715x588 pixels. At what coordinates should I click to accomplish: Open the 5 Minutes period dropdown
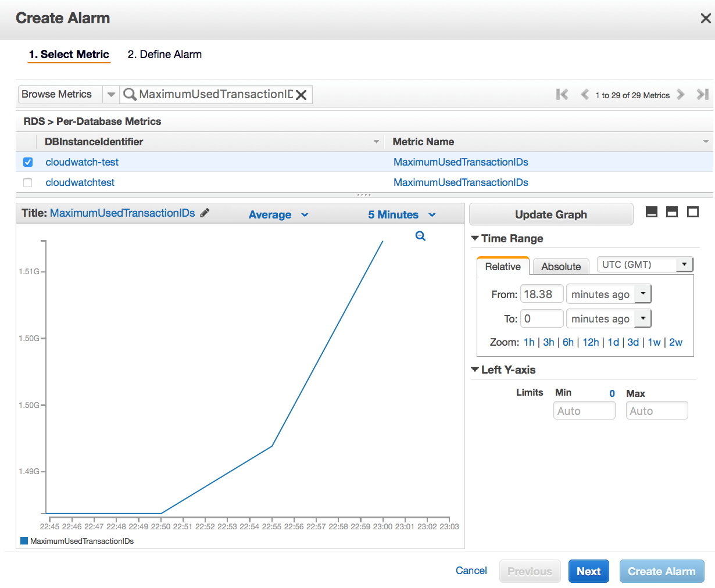pos(402,215)
